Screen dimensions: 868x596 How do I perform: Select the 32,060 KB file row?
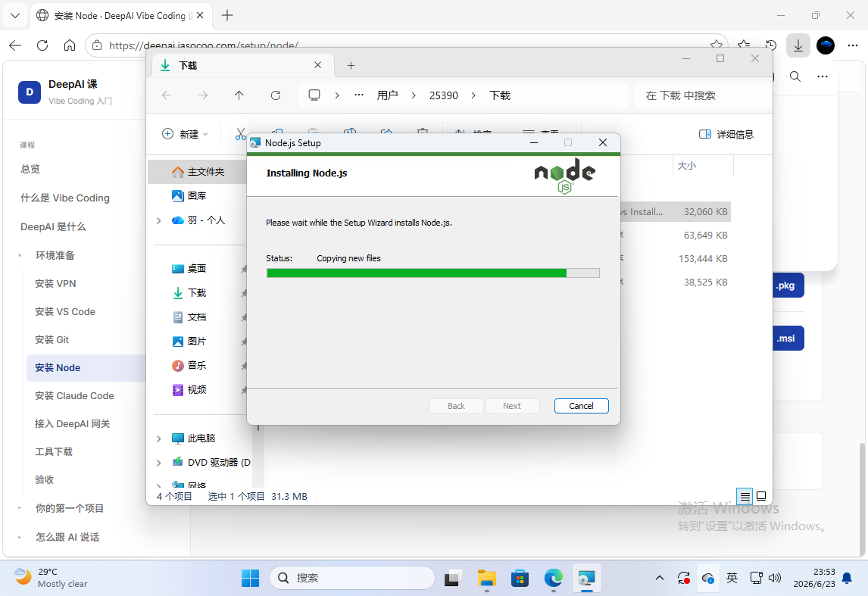pos(676,211)
